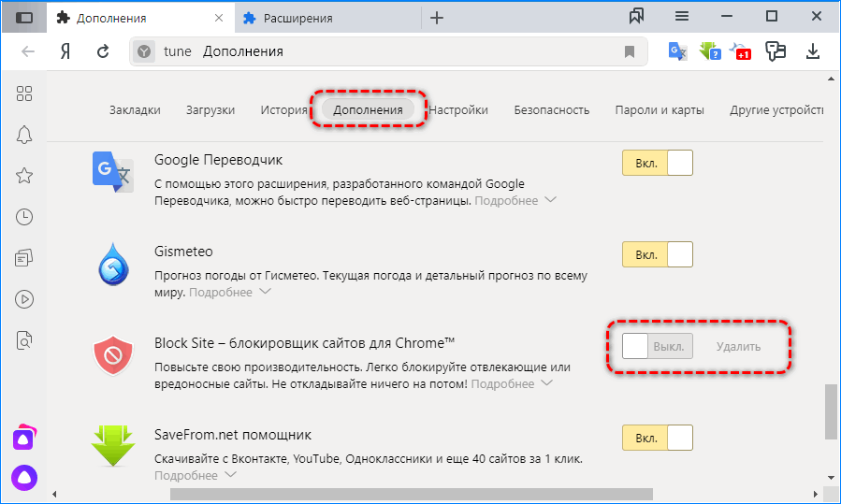Click Подробнее link under Google Переводчик

tap(506, 200)
